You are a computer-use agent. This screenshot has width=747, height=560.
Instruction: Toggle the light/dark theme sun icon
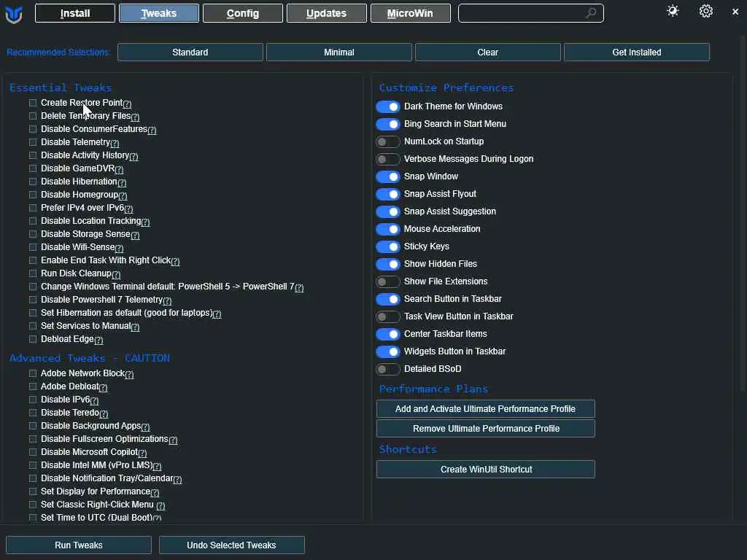tap(673, 12)
